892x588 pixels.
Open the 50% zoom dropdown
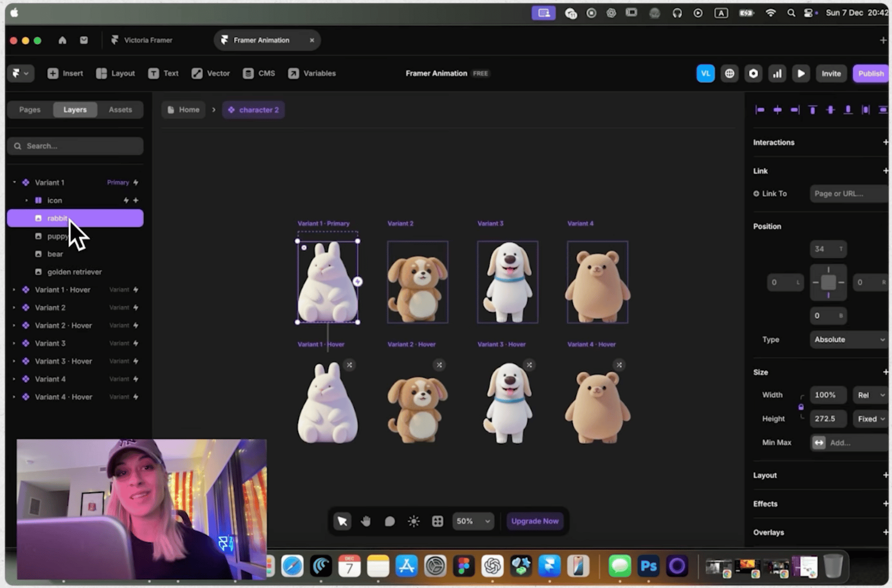(473, 521)
